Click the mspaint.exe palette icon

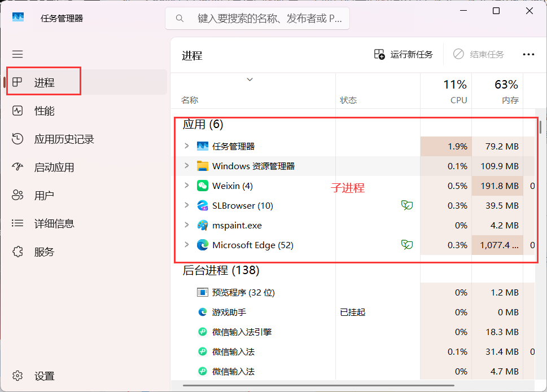(x=202, y=226)
